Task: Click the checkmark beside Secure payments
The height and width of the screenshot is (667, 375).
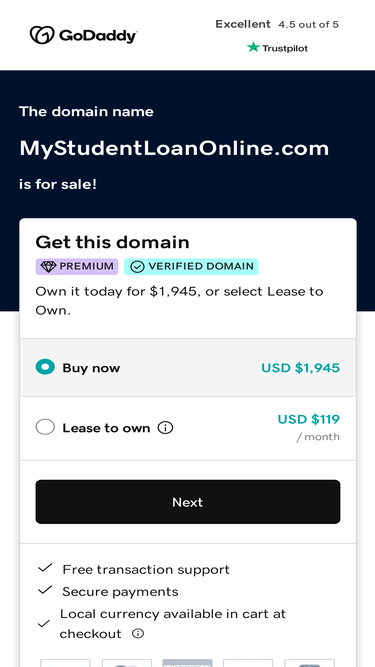Action: [45, 590]
